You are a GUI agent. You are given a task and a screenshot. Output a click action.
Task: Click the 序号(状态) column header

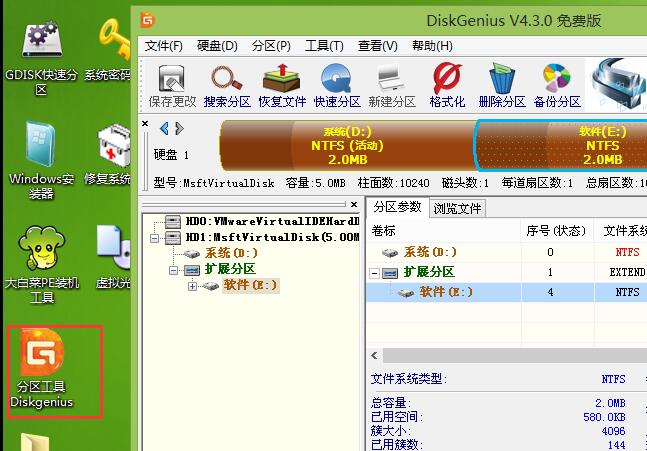pyautogui.click(x=557, y=231)
